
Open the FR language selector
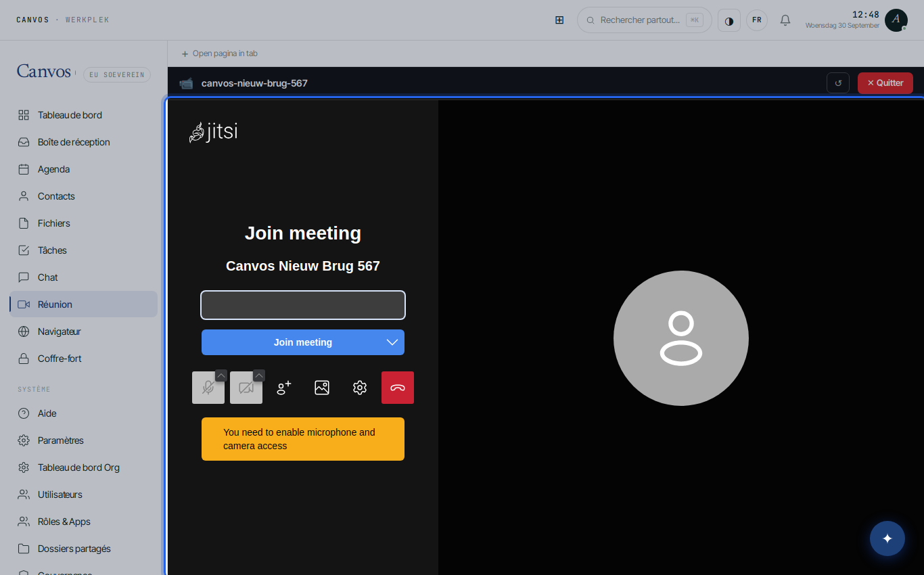(x=757, y=20)
